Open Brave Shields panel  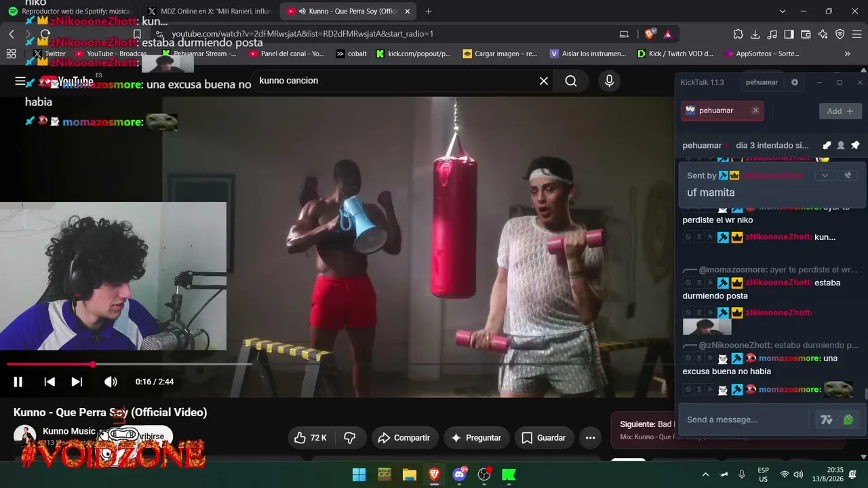pos(650,34)
